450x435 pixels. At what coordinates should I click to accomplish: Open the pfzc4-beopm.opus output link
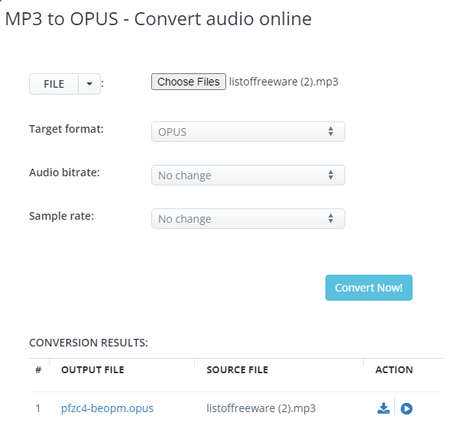pos(107,408)
